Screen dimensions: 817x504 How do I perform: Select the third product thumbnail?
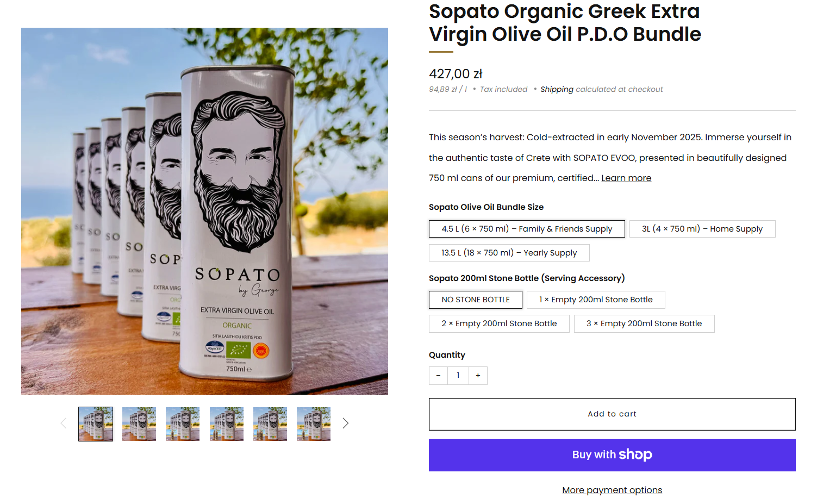point(183,424)
